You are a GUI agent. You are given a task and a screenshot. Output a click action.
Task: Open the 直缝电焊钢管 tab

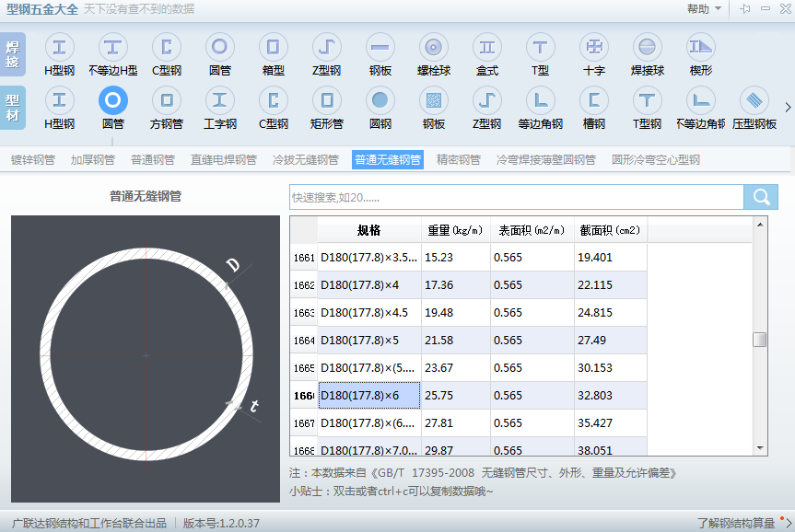click(224, 160)
